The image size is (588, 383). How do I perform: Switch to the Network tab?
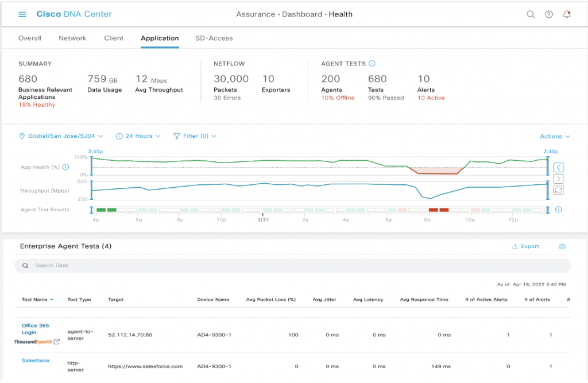coord(72,38)
